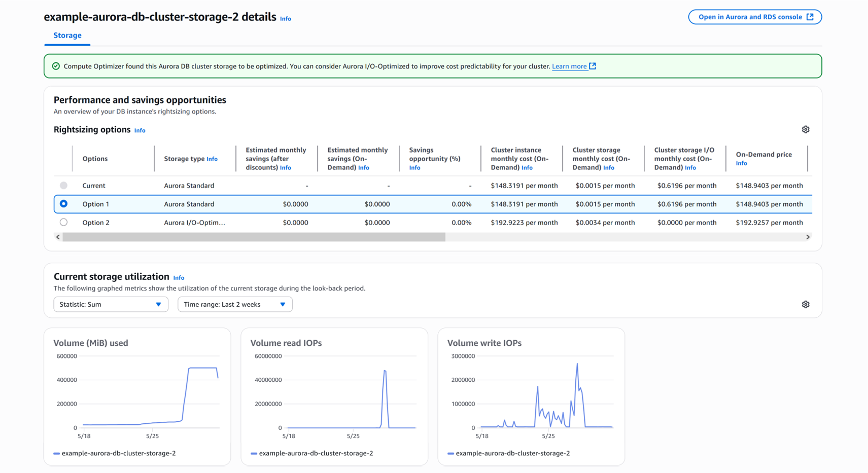Expand the Time range: Last 2 weeks dropdown
This screenshot has width=868, height=473.
click(235, 304)
